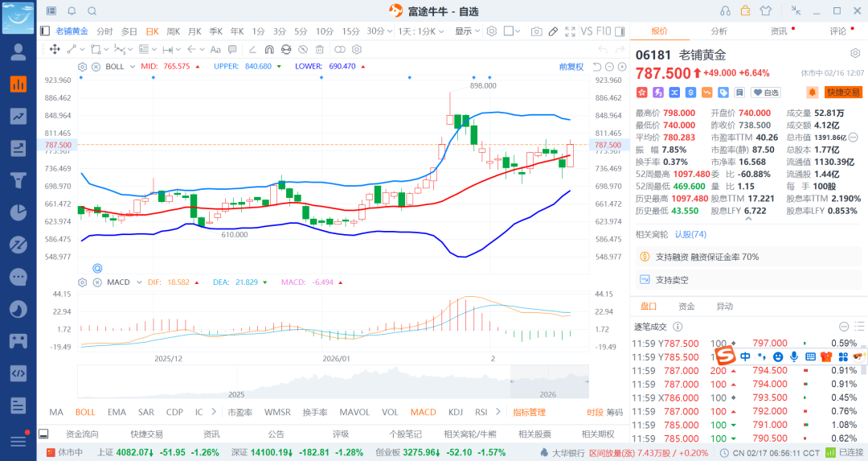Open the 前复权 adjustment dropdown
Viewport: 868px width, 461px height.
pos(571,66)
